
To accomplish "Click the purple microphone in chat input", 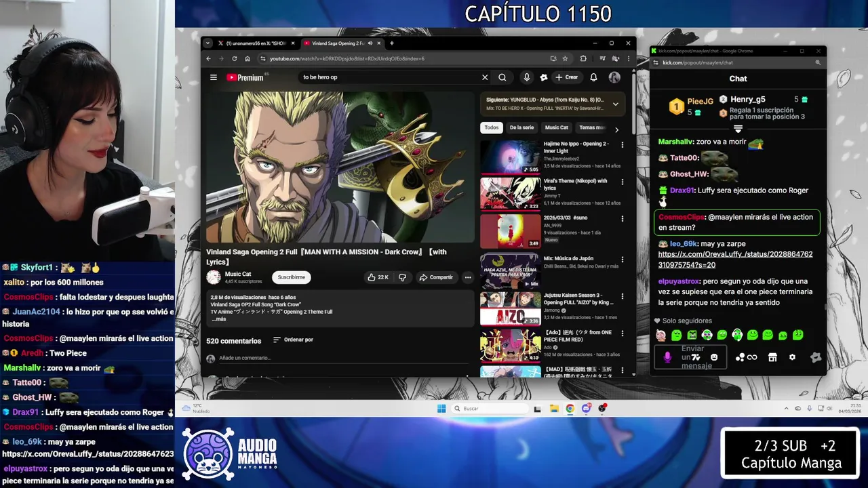I will coord(667,357).
